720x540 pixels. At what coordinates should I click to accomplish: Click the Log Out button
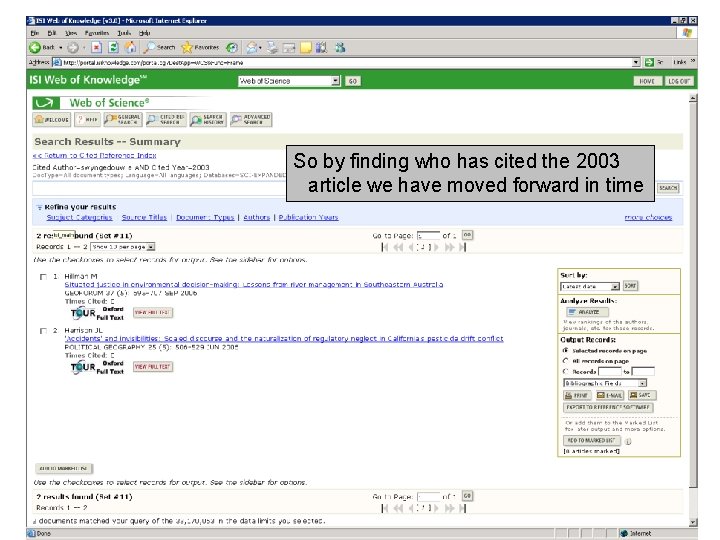679,81
